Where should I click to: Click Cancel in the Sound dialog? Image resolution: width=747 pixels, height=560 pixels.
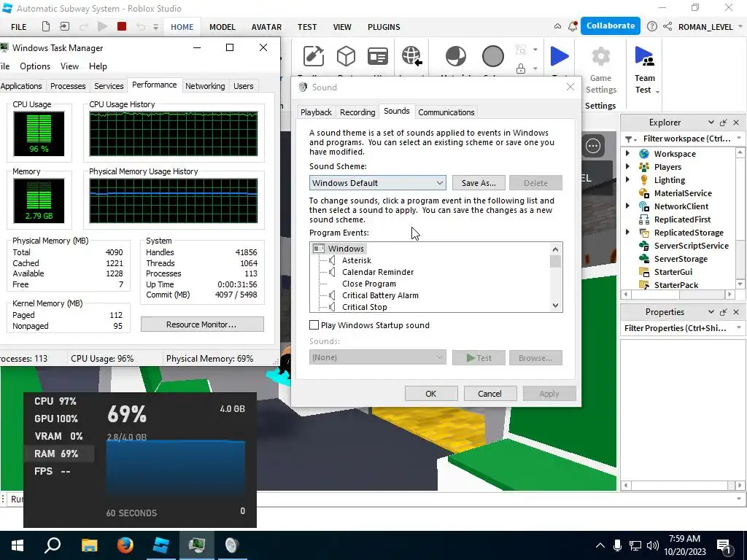click(489, 394)
